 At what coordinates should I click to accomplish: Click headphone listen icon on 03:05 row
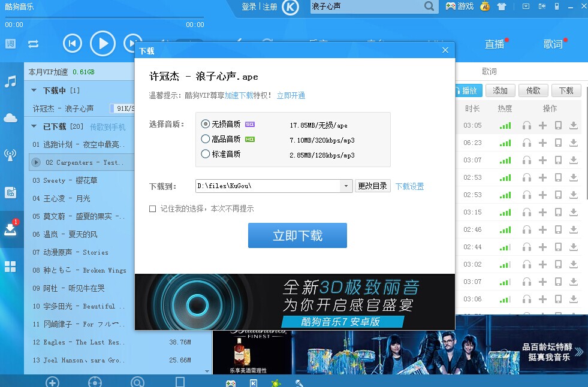click(x=526, y=125)
